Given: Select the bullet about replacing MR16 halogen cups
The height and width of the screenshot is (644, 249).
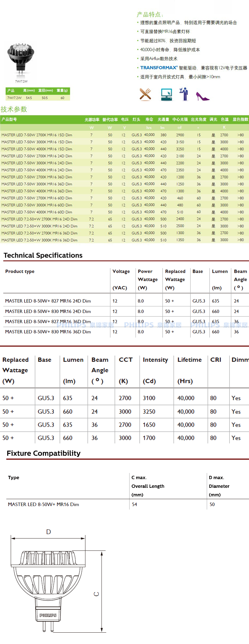Looking at the screenshot, I should [165, 31].
